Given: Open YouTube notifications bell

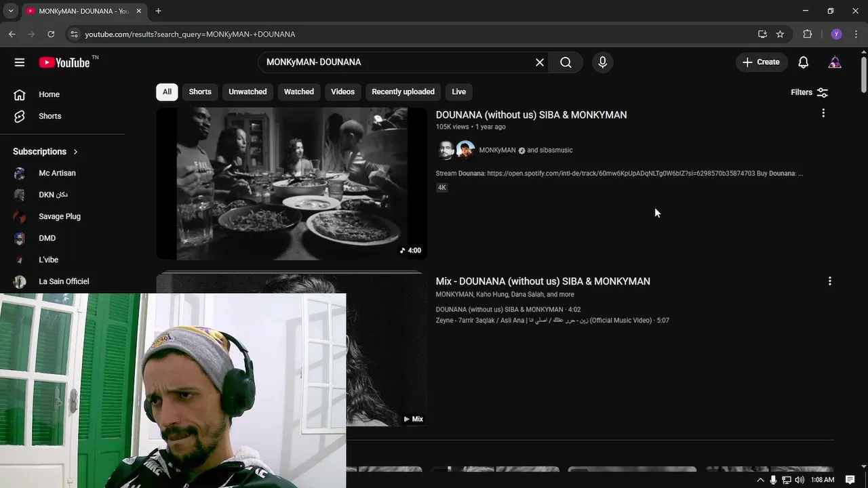Looking at the screenshot, I should click(x=803, y=62).
